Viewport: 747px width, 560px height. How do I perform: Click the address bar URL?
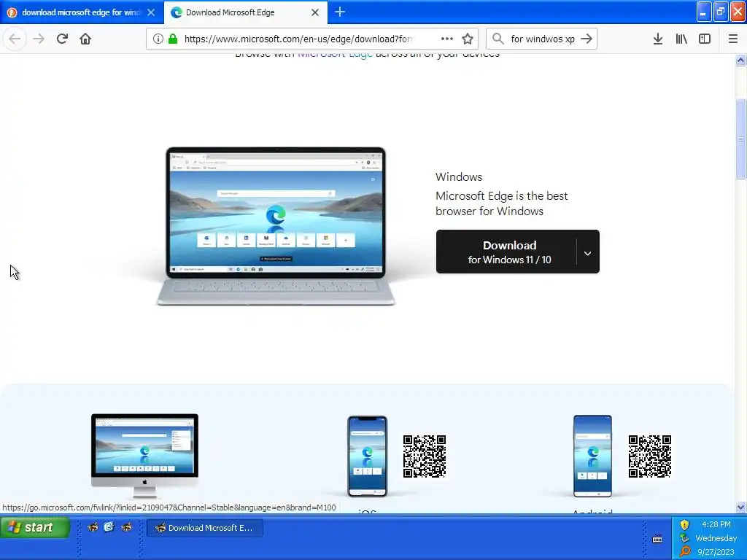[298, 39]
